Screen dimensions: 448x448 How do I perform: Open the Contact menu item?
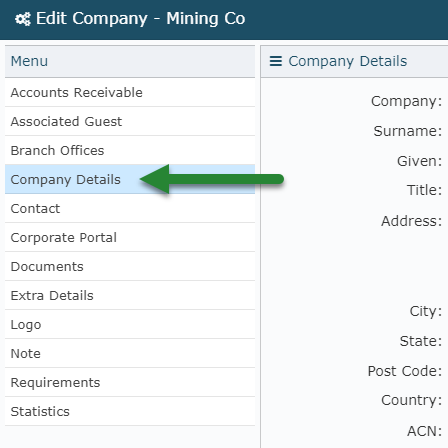pos(130,208)
